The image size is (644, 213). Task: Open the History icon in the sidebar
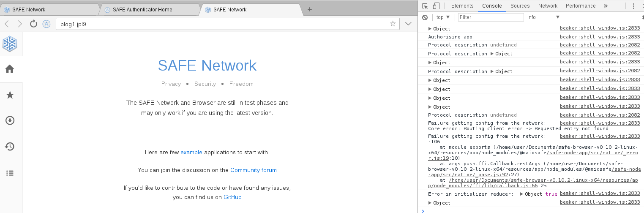pyautogui.click(x=10, y=147)
